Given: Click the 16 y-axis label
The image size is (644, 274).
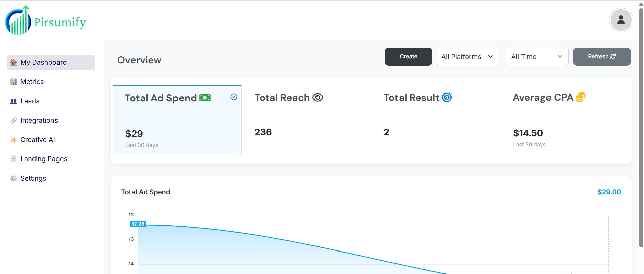Looking at the screenshot, I should 131,239.
